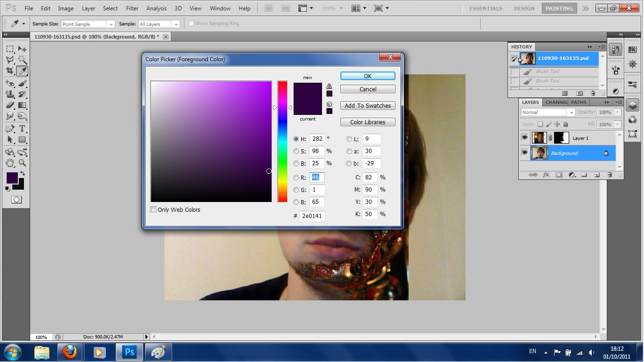
Task: Select the Smudge tool
Action: point(10,116)
